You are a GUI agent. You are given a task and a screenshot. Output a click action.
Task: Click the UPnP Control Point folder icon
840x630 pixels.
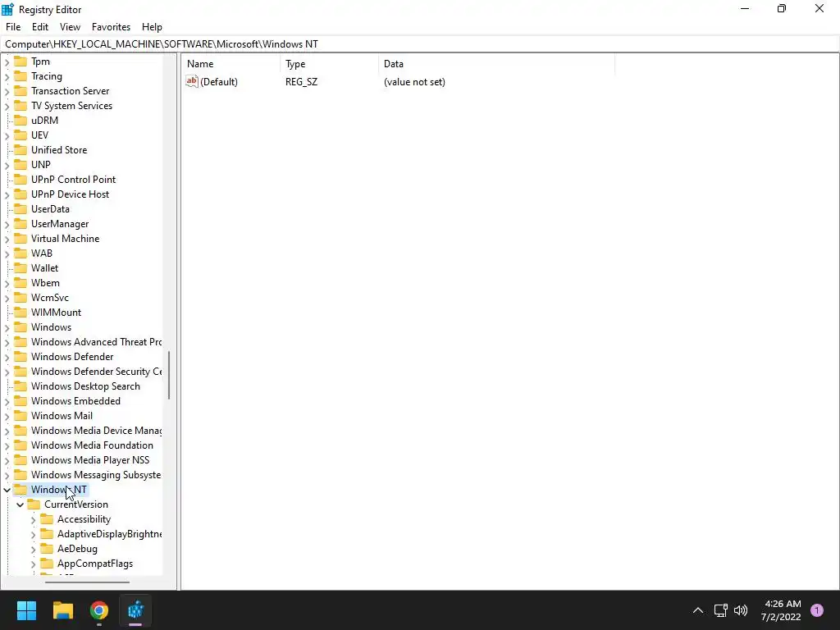pyautogui.click(x=21, y=179)
